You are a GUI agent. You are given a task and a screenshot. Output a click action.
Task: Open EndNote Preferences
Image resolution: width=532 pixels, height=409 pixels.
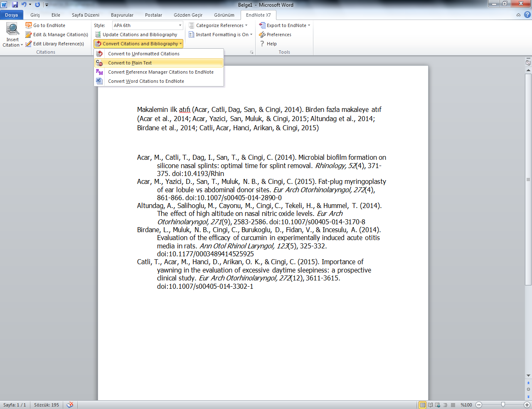[275, 35]
